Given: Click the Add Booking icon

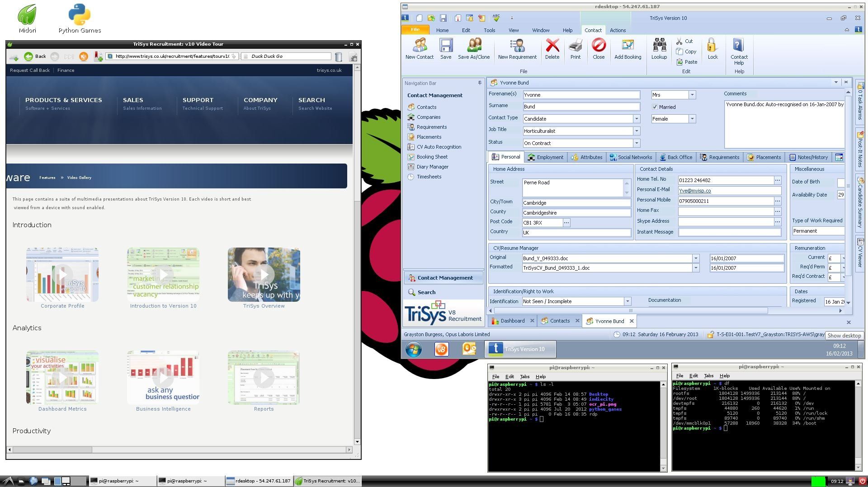Looking at the screenshot, I should tap(627, 49).
